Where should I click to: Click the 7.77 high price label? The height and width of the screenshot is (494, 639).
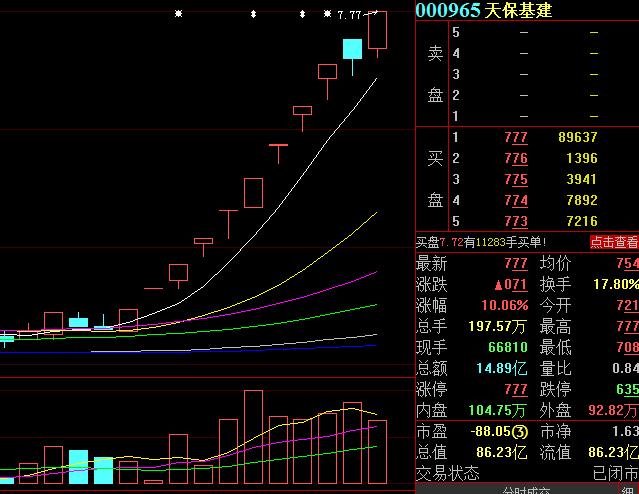(x=350, y=15)
